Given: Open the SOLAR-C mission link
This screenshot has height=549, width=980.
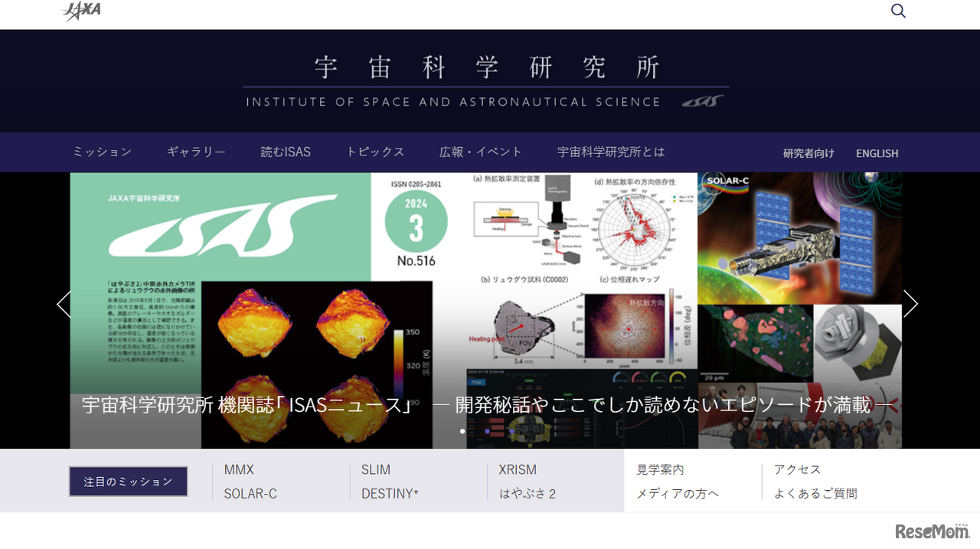Looking at the screenshot, I should (250, 494).
